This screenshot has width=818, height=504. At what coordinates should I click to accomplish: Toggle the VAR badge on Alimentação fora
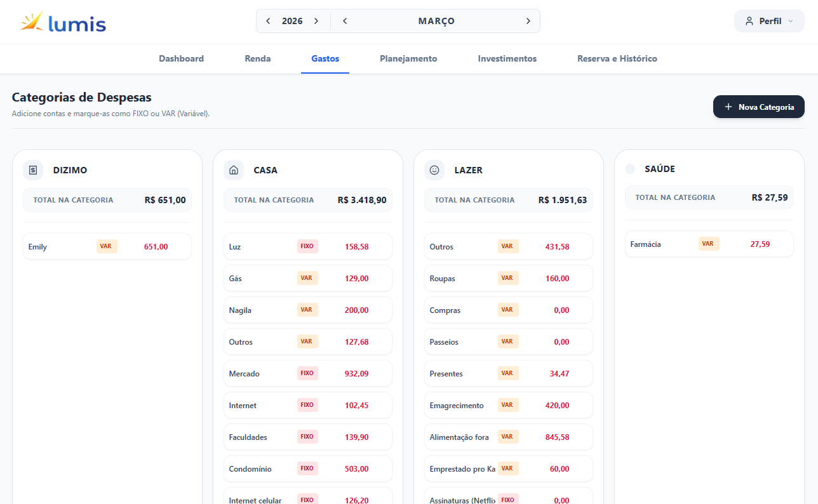click(x=508, y=437)
